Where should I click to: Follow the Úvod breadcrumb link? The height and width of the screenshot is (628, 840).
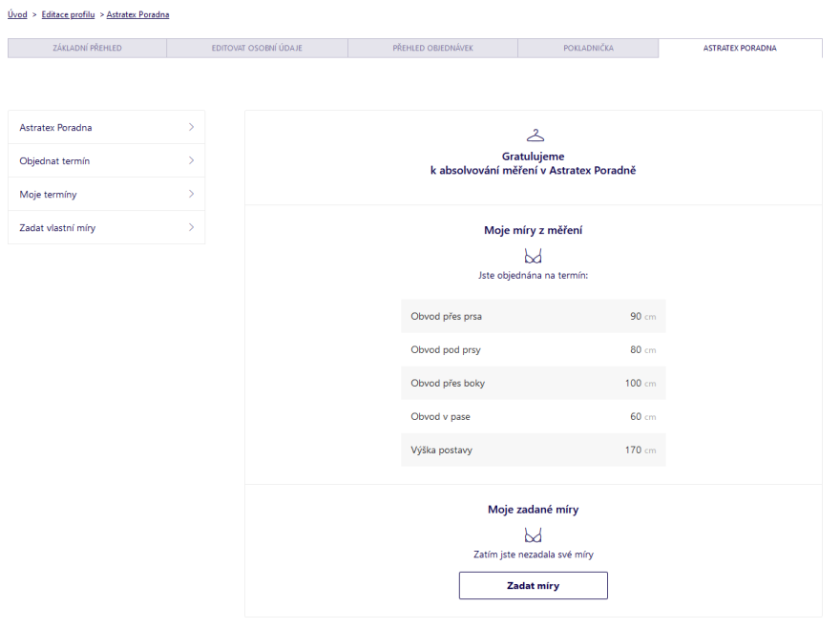17,14
